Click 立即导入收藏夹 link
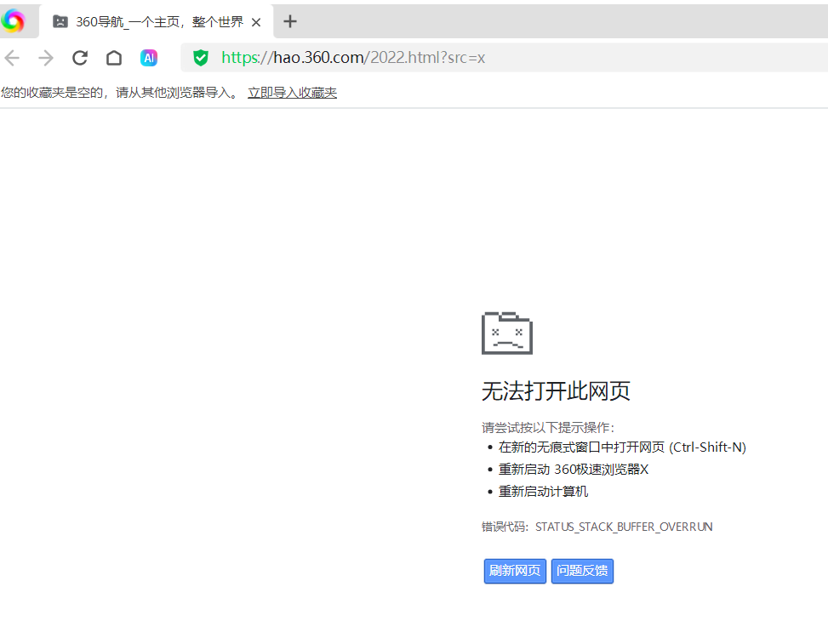Screen dimensions: 828x644 pos(292,93)
